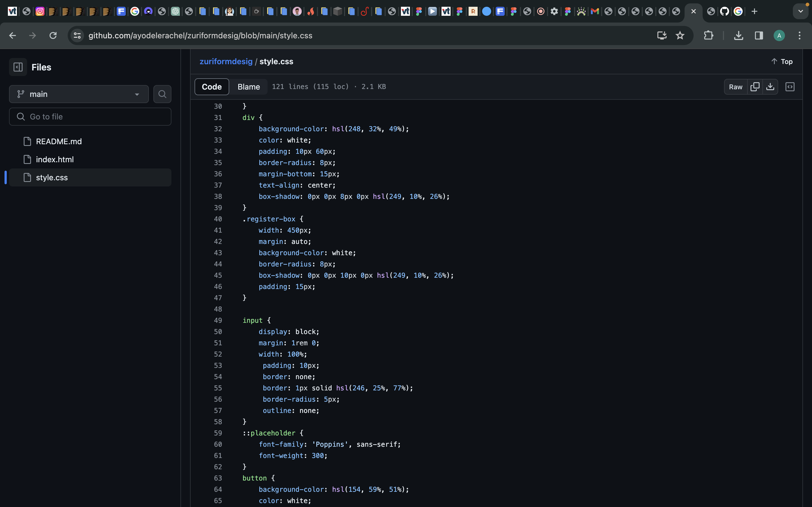Copy raw file contents icon
The image size is (812, 507).
(x=755, y=87)
